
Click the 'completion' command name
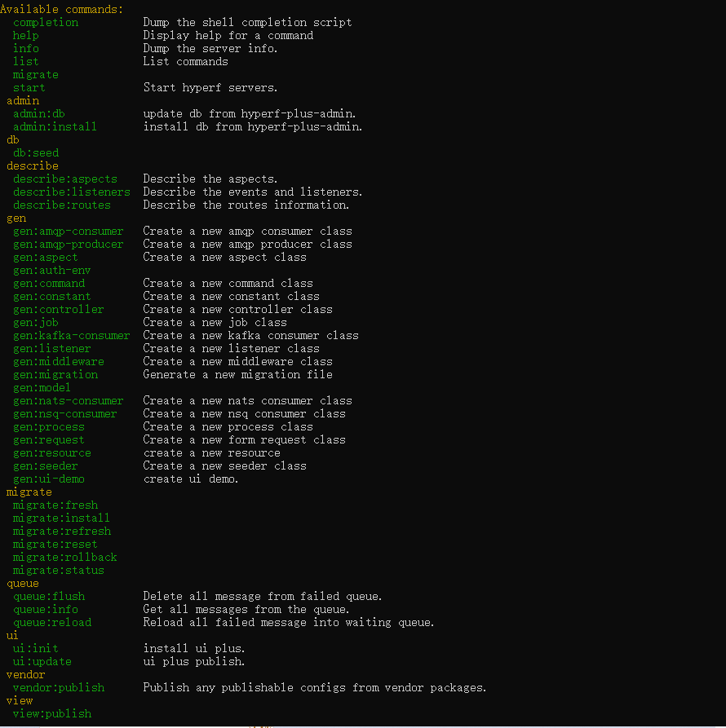point(46,22)
